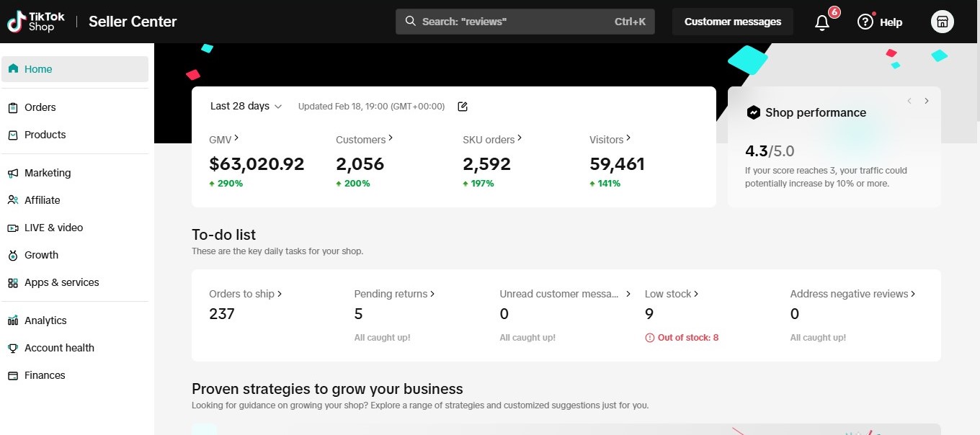Click the LIVE & video camera icon
Image resolution: width=980 pixels, height=435 pixels.
click(13, 228)
